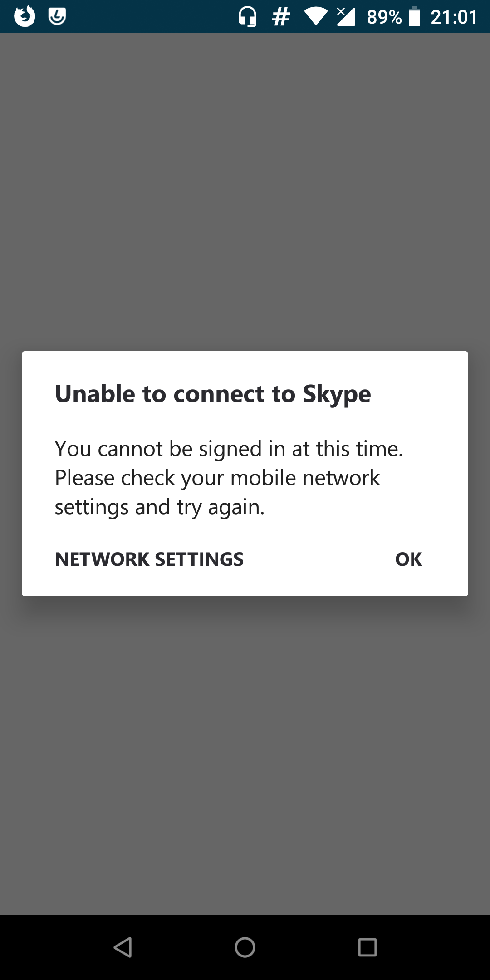Viewport: 490px width, 980px height.
Task: Tap the dimmed background above the dialog
Action: (x=245, y=191)
